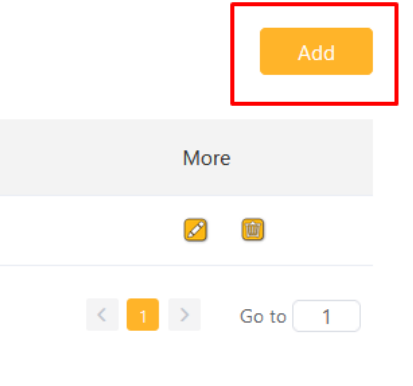Viewport: 413px width, 386px height.
Task: Tap the yellow pencil edit action
Action: [x=195, y=230]
